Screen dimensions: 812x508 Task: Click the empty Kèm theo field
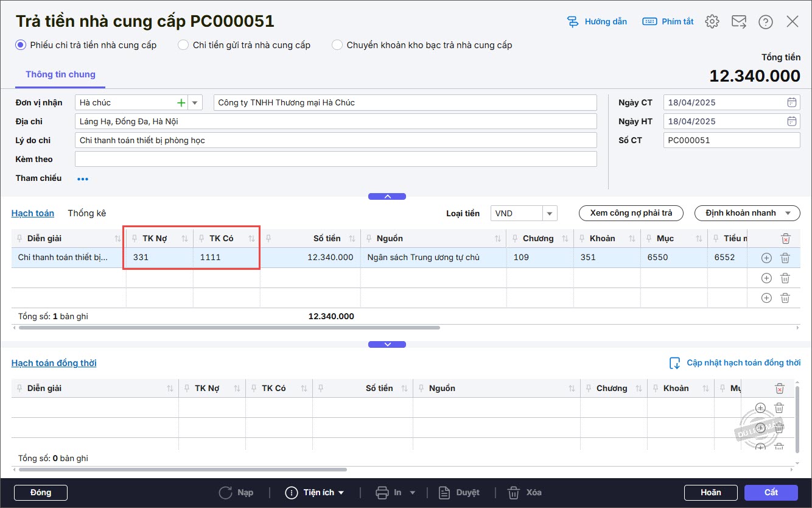[x=336, y=159]
